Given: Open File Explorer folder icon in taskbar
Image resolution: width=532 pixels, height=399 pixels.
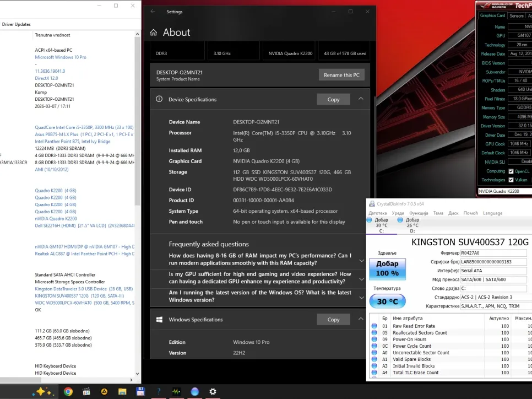Looking at the screenshot, I should tap(122, 391).
